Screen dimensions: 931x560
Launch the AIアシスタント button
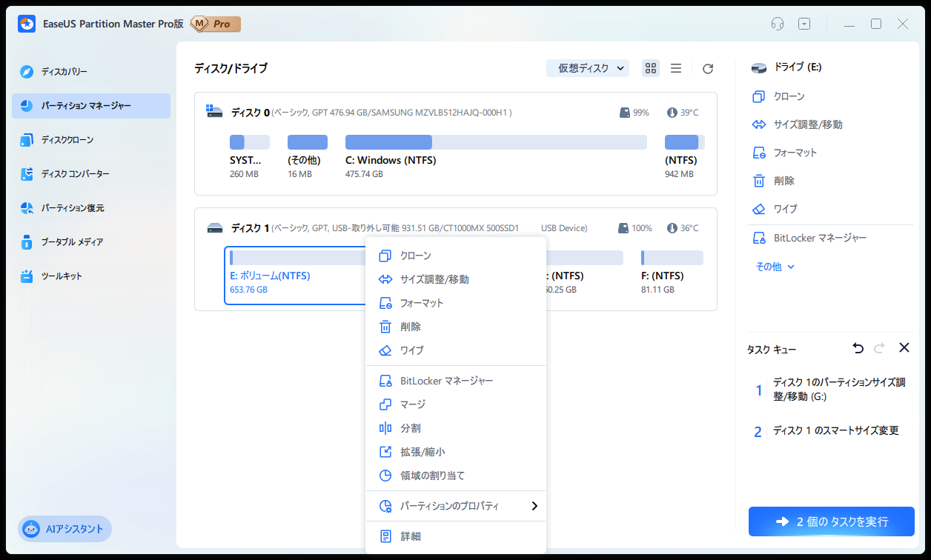[64, 529]
